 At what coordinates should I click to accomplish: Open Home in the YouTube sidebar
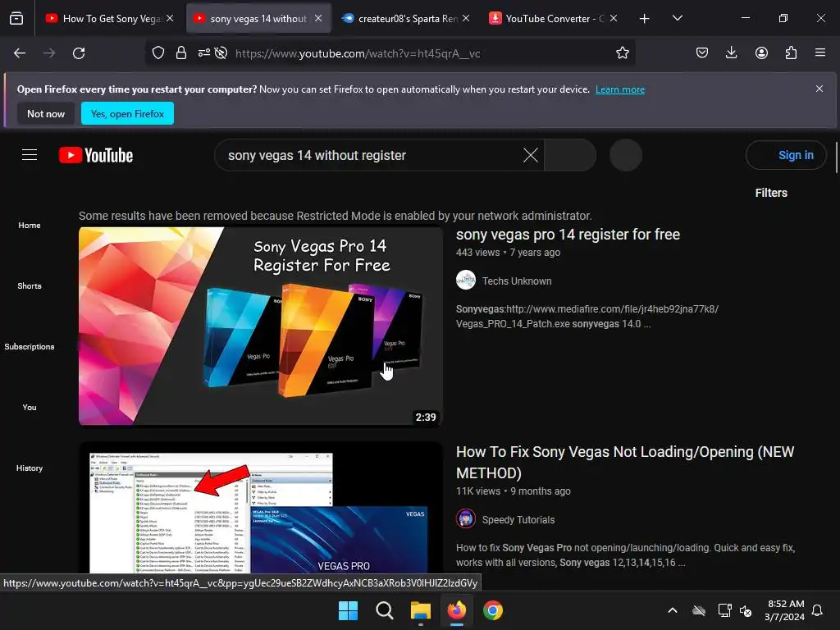(x=30, y=225)
